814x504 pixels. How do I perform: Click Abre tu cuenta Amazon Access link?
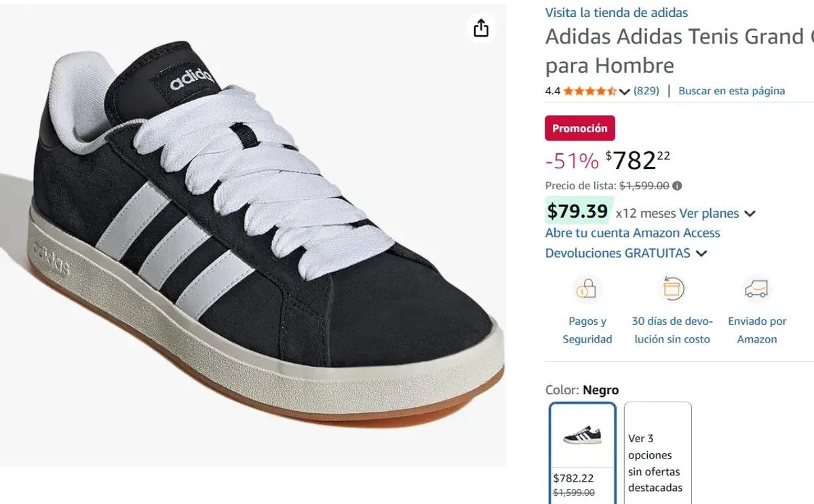click(x=632, y=233)
